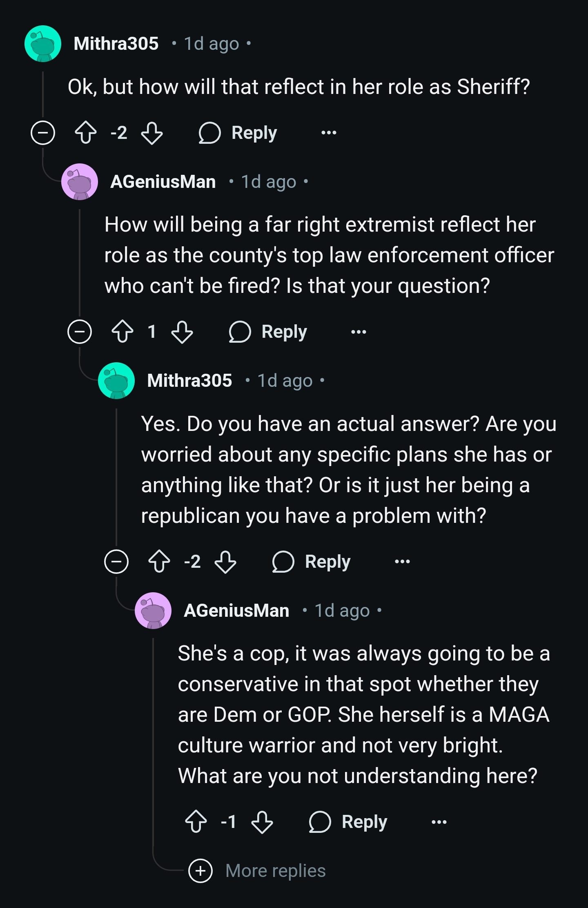Open options menu on "She's a cop" comment
588x908 pixels.
(439, 821)
